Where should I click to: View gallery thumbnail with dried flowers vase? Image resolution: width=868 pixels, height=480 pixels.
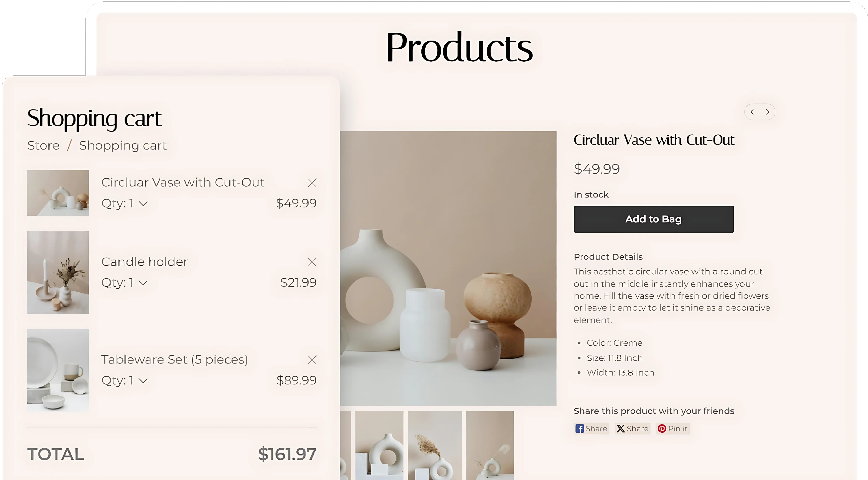click(435, 445)
